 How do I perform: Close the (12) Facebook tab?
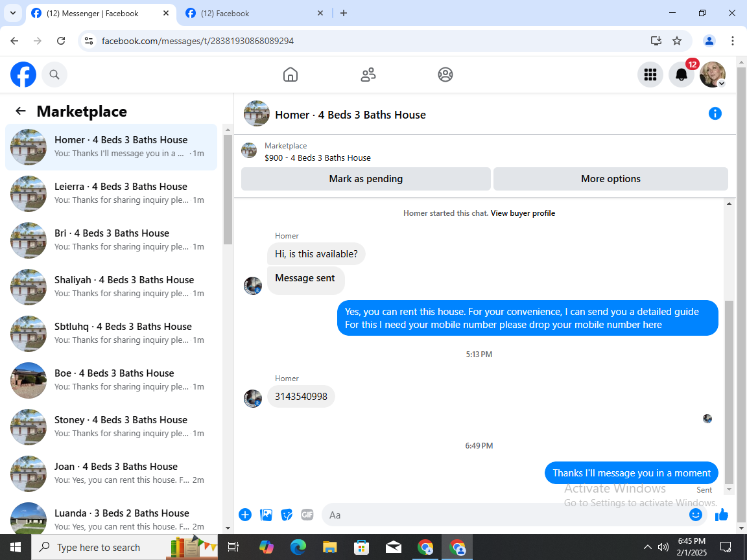click(320, 14)
